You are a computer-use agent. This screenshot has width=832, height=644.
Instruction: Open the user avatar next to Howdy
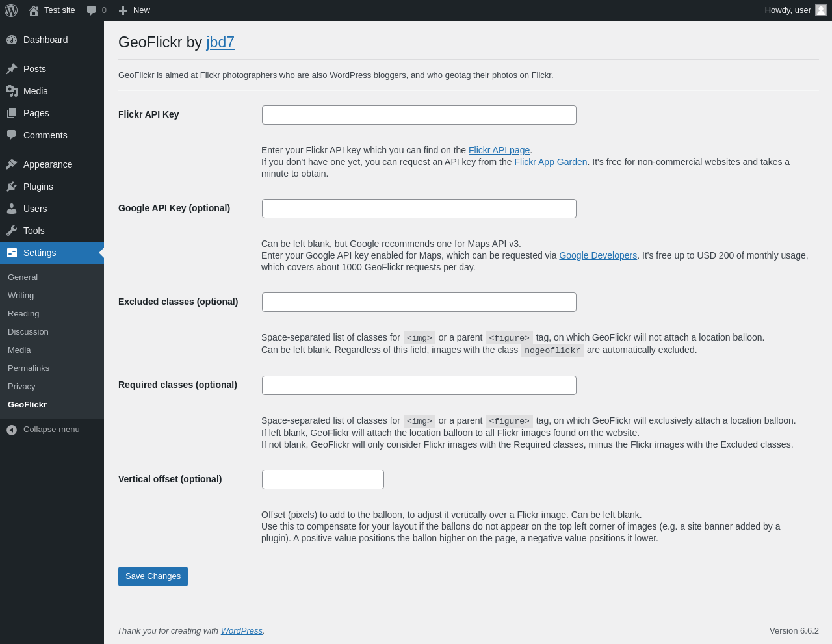pyautogui.click(x=821, y=10)
